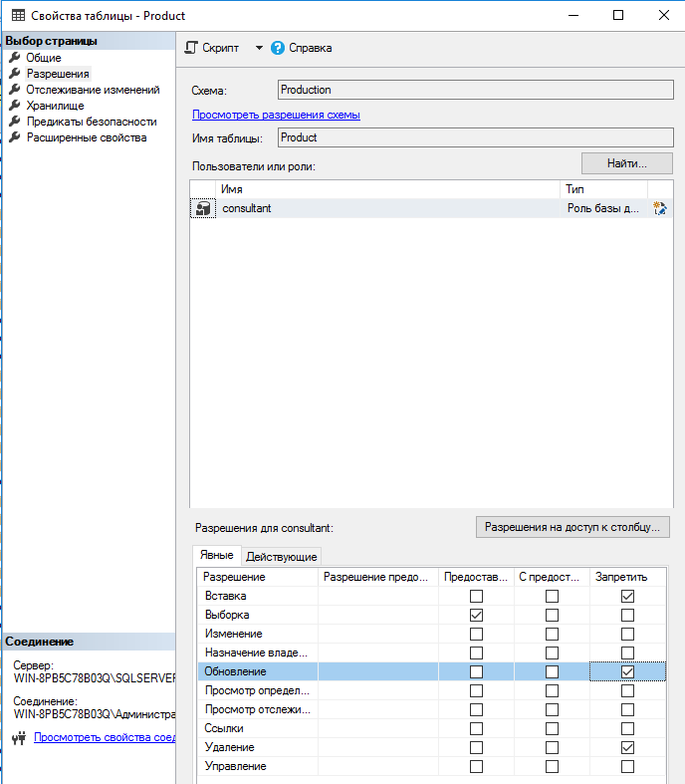This screenshot has height=784, width=685.
Task: Uncheck Запретить for Обновление
Action: (627, 671)
